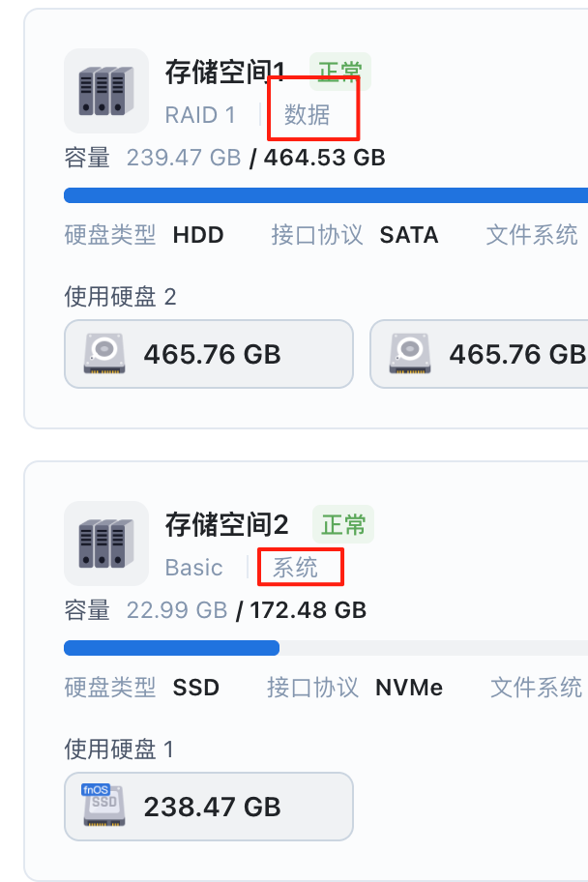This screenshot has width=588, height=882.
Task: Click the hard disk icon in the second 465.76 GB chip
Action: click(x=409, y=354)
